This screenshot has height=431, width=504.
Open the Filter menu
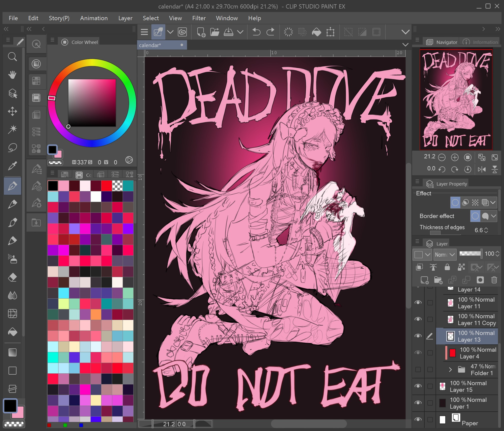(199, 18)
